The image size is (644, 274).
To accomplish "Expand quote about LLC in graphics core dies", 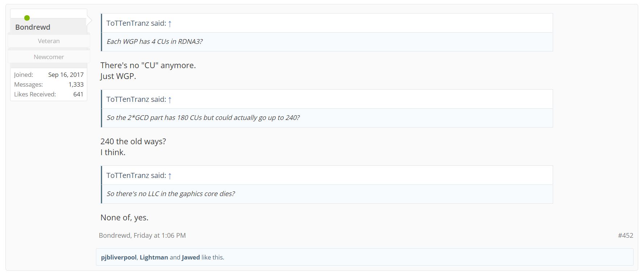I will [327, 194].
